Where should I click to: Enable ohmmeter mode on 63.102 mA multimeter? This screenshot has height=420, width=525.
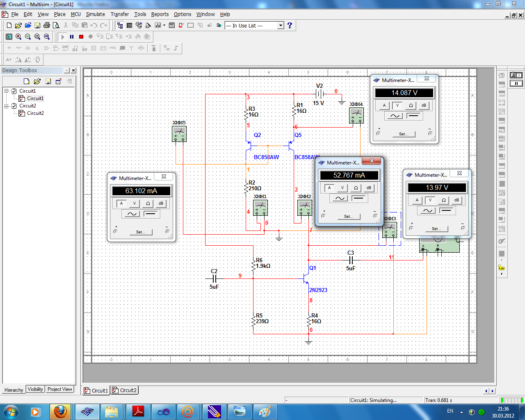(x=148, y=203)
